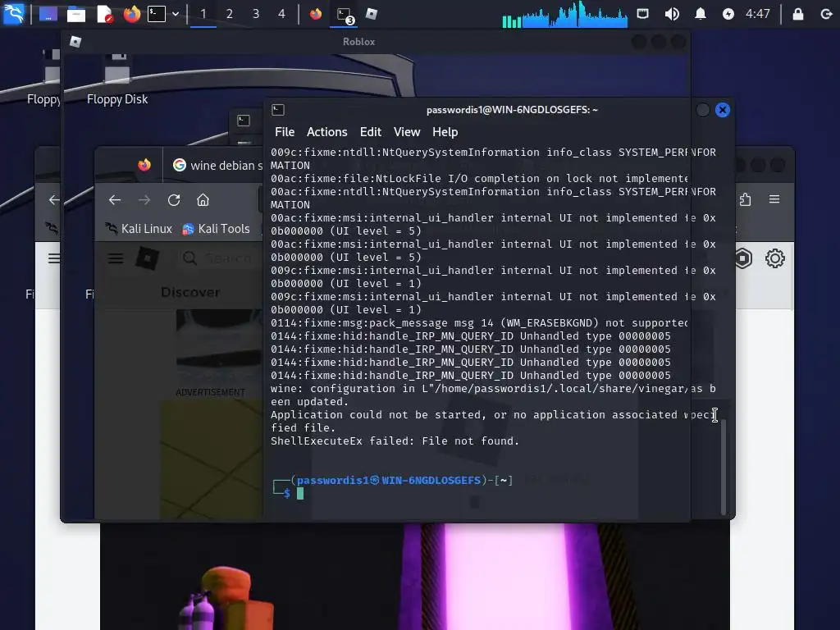The image size is (840, 630).
Task: Open the Kali Tools bookmark
Action: click(x=216, y=229)
